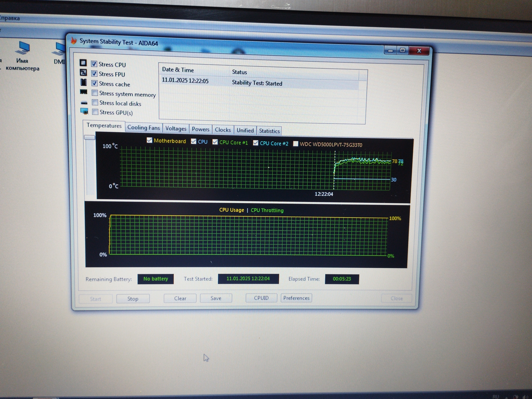532x399 pixels.
Task: Click the Clear button
Action: coord(180,298)
